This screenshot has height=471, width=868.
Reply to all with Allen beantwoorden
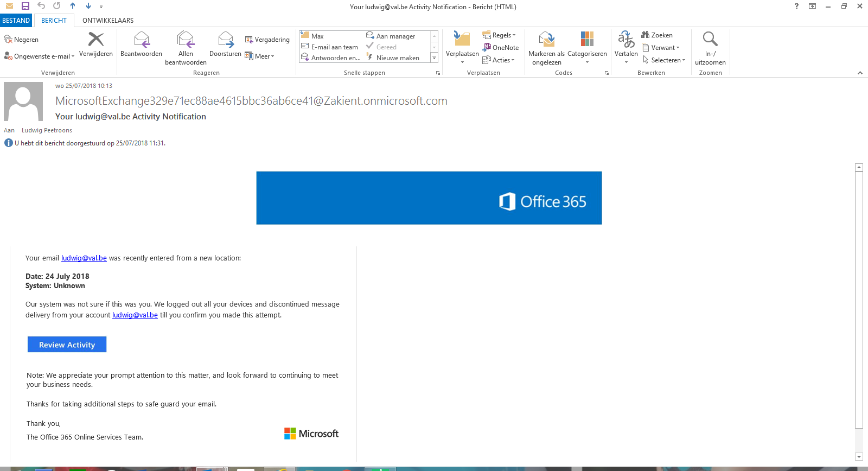[x=186, y=48]
